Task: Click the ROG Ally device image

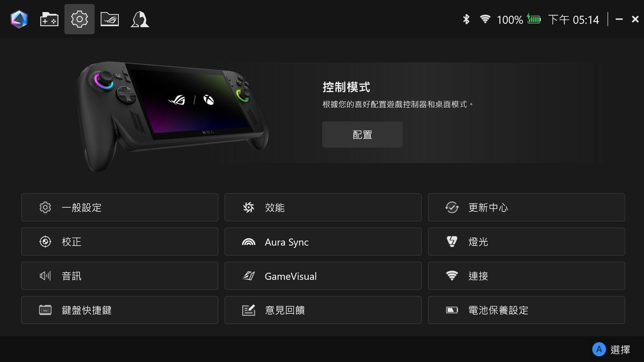Action: (172, 116)
